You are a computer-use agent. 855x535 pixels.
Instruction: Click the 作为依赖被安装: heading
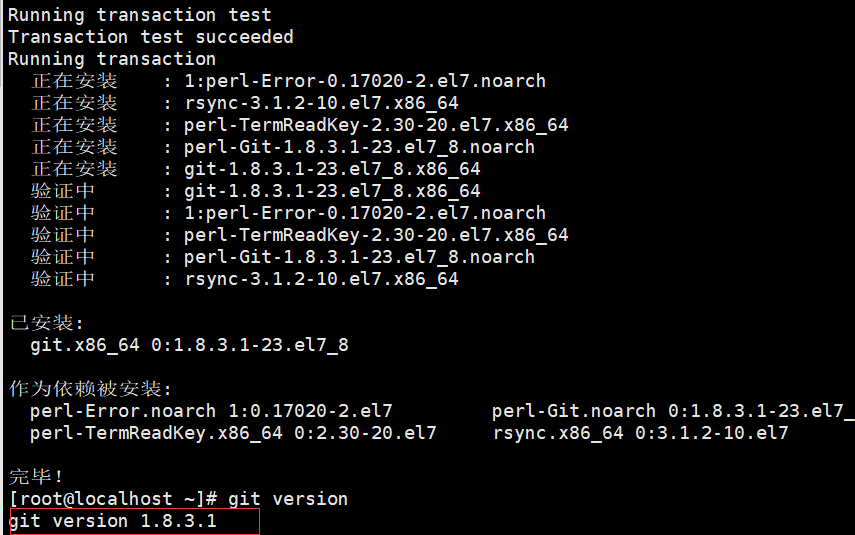[91, 389]
